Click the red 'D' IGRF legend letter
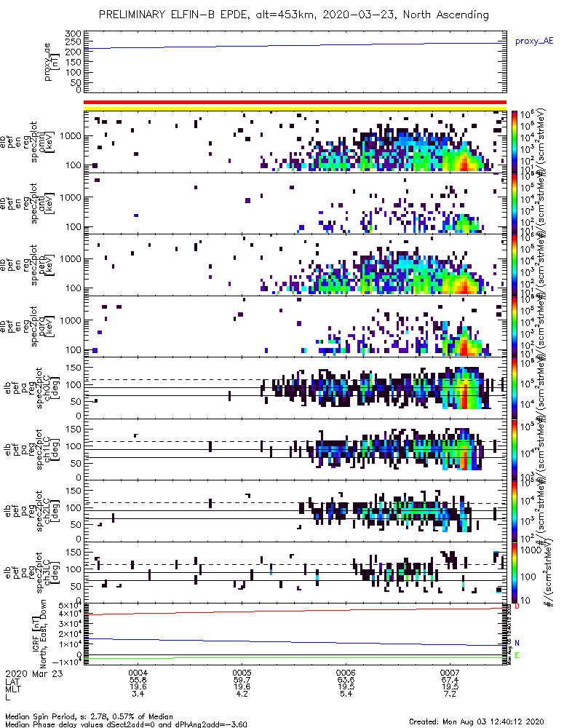Viewport: 564px width, 728px height. tap(517, 606)
